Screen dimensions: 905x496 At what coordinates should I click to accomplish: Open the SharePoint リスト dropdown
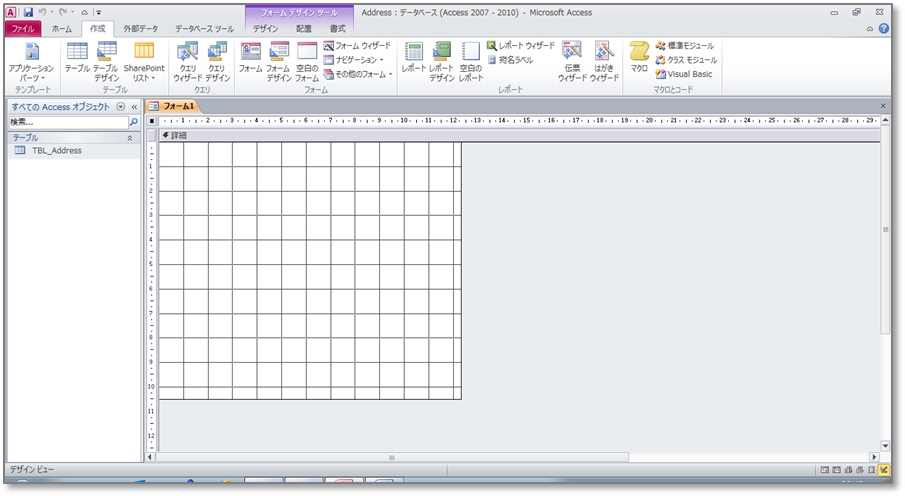click(x=144, y=62)
